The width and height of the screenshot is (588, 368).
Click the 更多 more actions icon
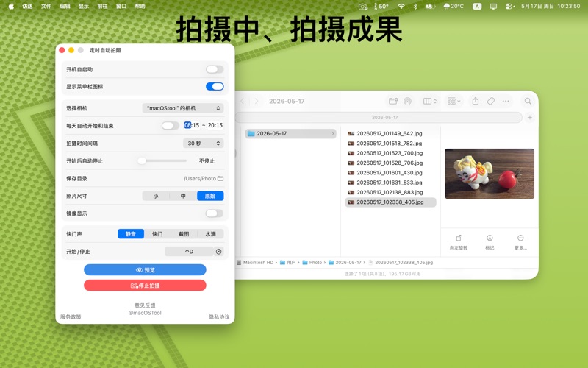pyautogui.click(x=520, y=238)
